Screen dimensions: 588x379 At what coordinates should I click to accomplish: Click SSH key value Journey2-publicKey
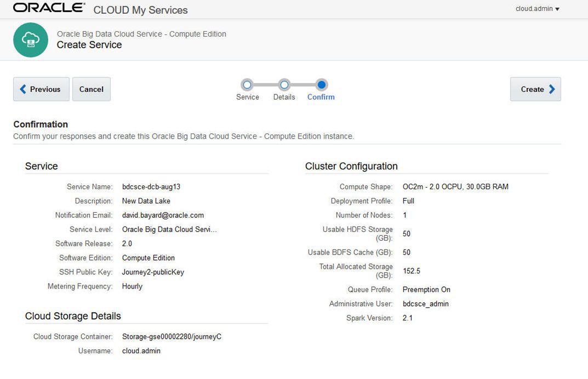tap(153, 272)
